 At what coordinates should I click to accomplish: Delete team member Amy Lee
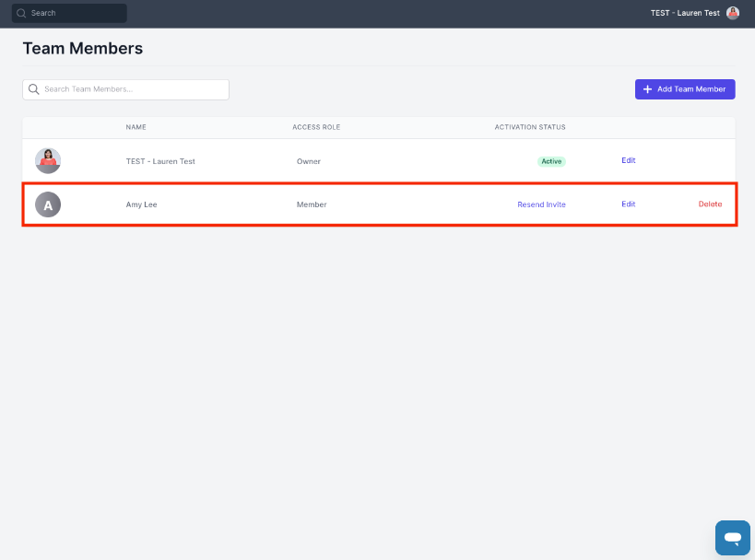pyautogui.click(x=710, y=204)
